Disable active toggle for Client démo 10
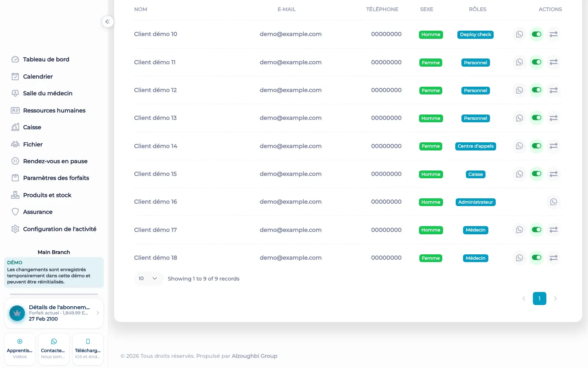This screenshot has width=588, height=368. tap(537, 34)
